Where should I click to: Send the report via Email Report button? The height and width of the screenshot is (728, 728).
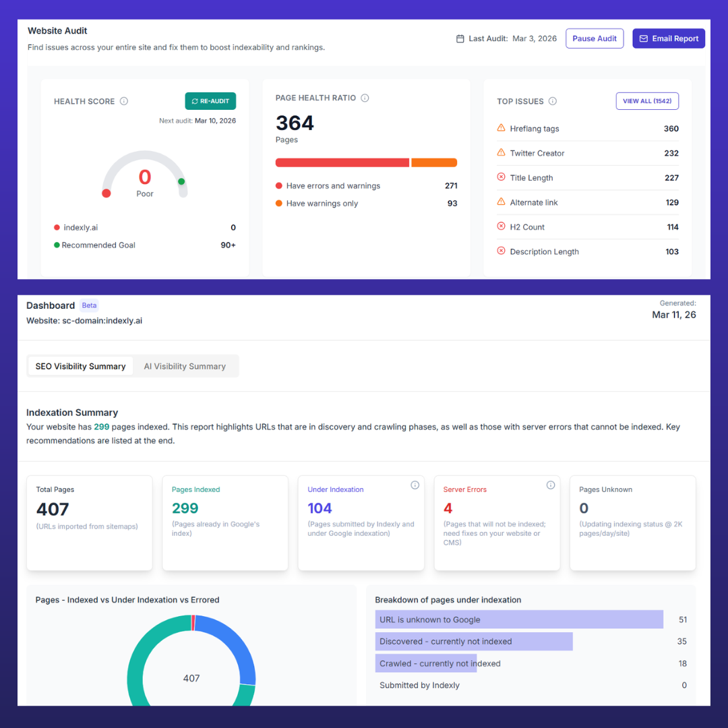pyautogui.click(x=668, y=38)
